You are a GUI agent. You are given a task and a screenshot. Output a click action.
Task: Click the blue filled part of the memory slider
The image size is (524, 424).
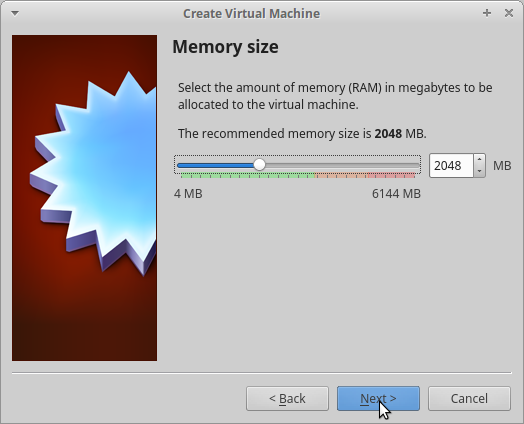[x=216, y=165]
